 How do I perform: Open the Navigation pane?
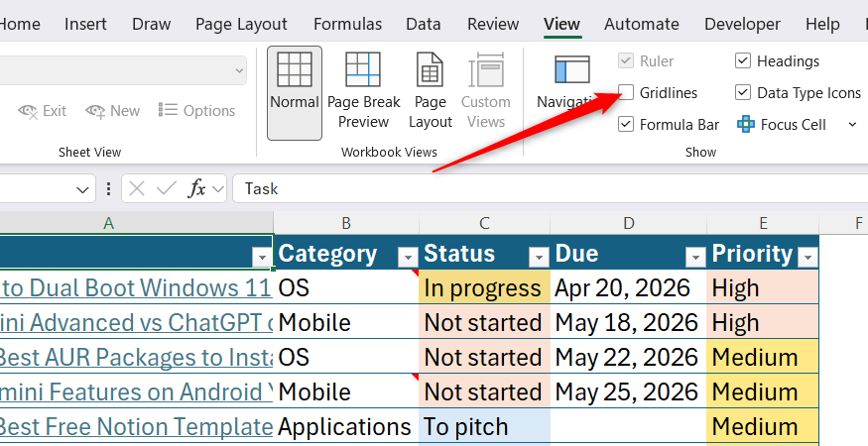pos(569,83)
